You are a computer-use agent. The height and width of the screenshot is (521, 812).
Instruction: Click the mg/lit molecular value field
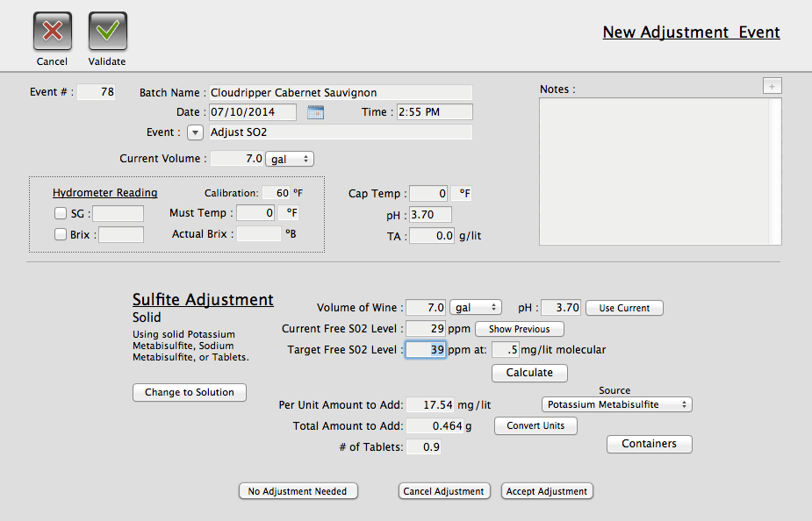[506, 350]
